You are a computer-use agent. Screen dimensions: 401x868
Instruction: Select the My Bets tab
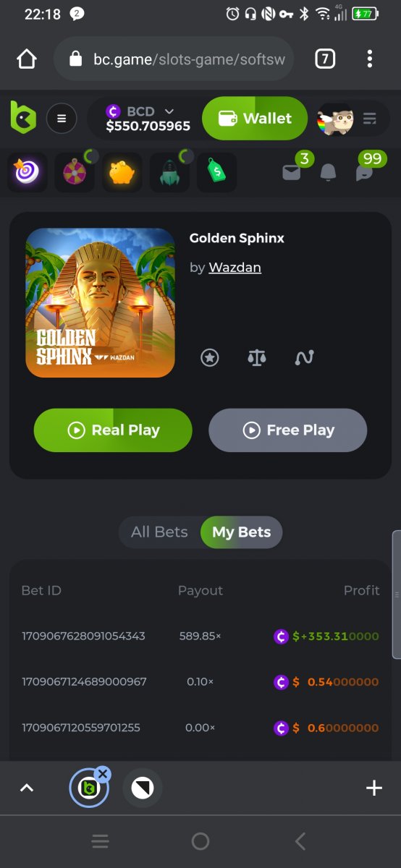pos(241,532)
